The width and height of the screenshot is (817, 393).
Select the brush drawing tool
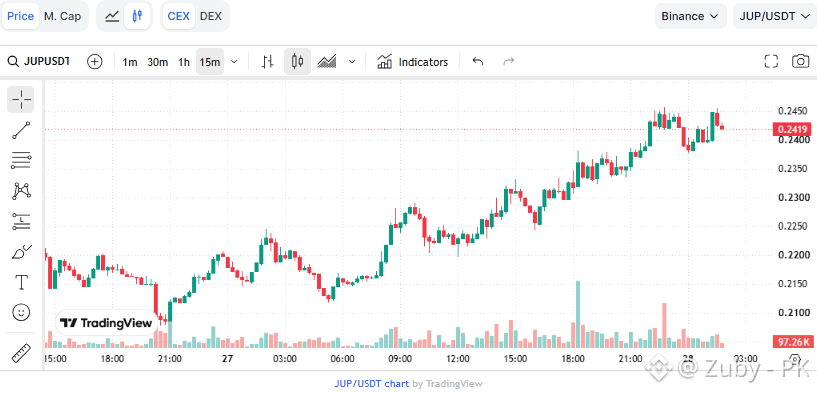[21, 252]
